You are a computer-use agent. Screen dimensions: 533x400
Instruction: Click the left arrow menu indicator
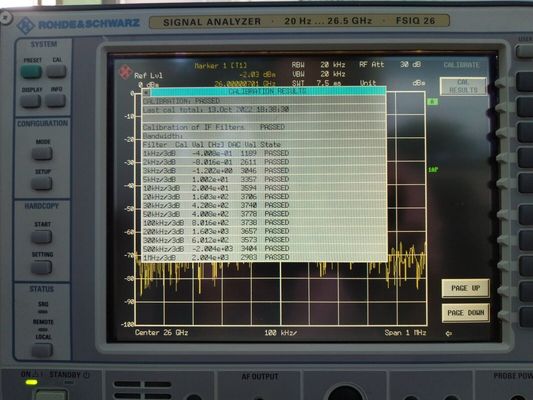point(449,333)
